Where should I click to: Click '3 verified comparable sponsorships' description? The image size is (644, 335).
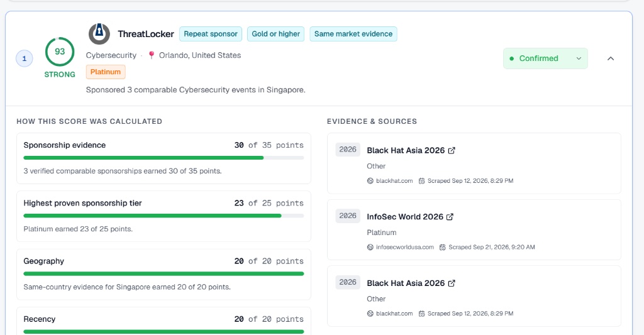click(x=123, y=171)
